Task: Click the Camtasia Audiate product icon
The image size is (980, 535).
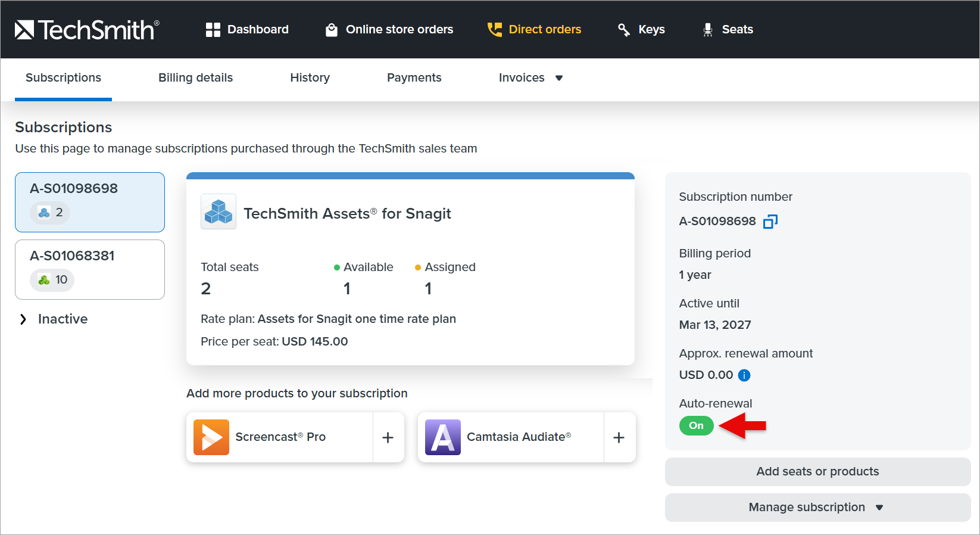Action: tap(442, 437)
